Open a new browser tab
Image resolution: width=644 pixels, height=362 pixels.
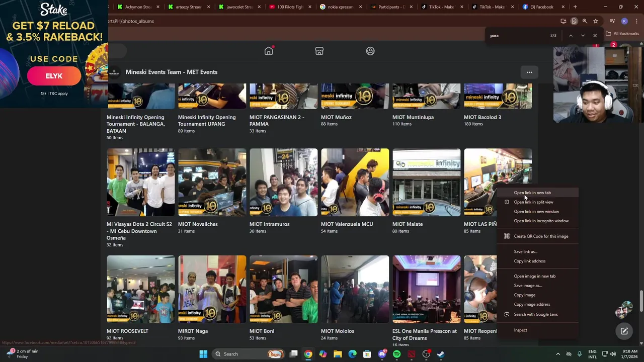coord(575,7)
